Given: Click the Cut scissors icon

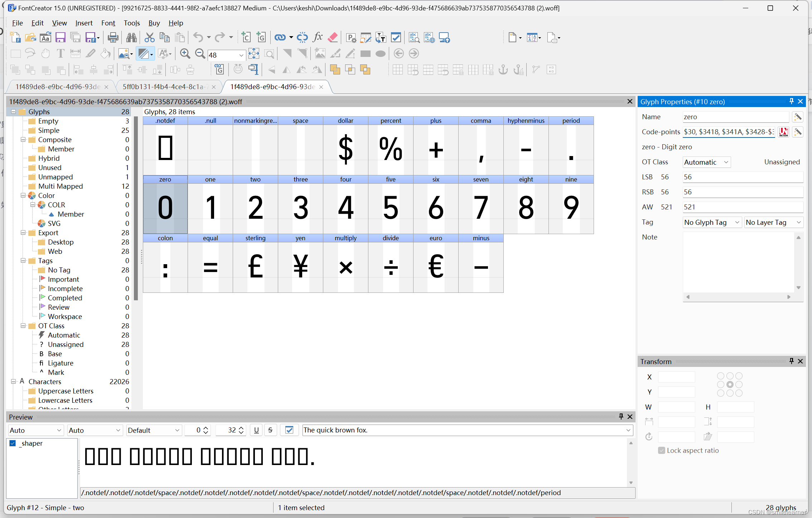Looking at the screenshot, I should tap(149, 38).
